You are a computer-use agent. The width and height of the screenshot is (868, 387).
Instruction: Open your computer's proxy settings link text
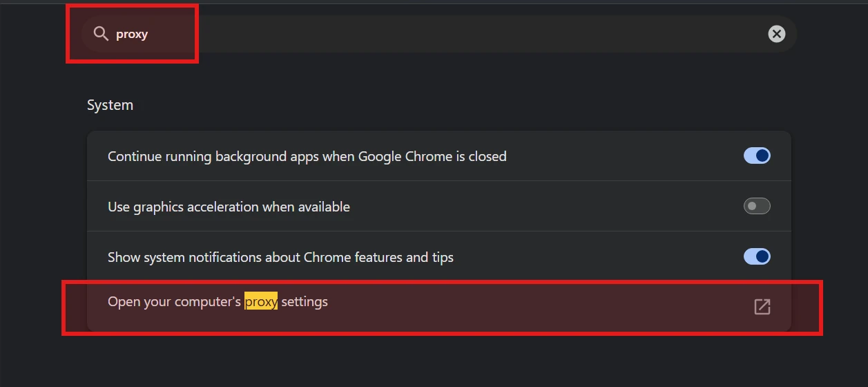[x=218, y=302]
